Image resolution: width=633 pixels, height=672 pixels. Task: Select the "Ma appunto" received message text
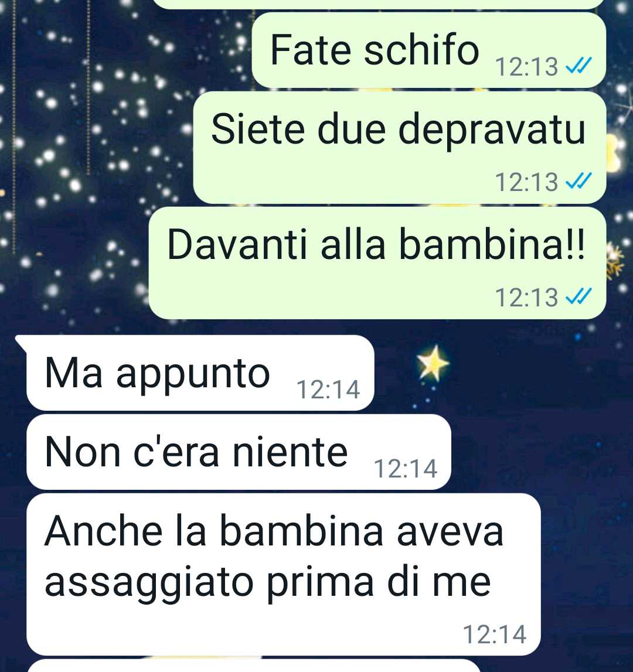tap(158, 374)
